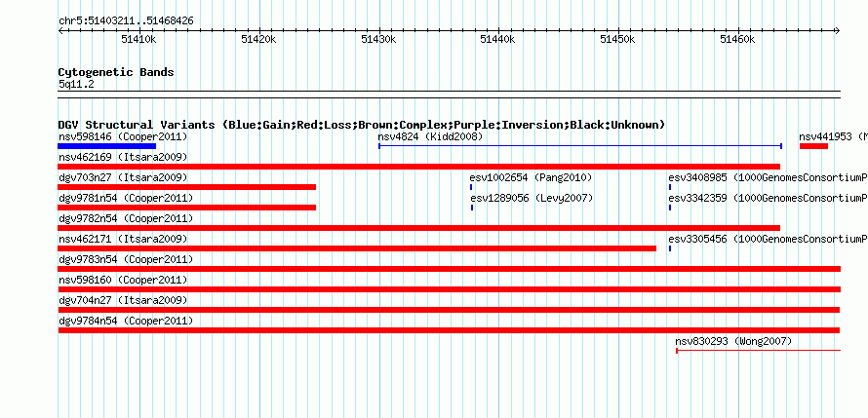Click the red dgv9781n54 loss bar
Viewport: 868px width, 418px height.
(187, 208)
